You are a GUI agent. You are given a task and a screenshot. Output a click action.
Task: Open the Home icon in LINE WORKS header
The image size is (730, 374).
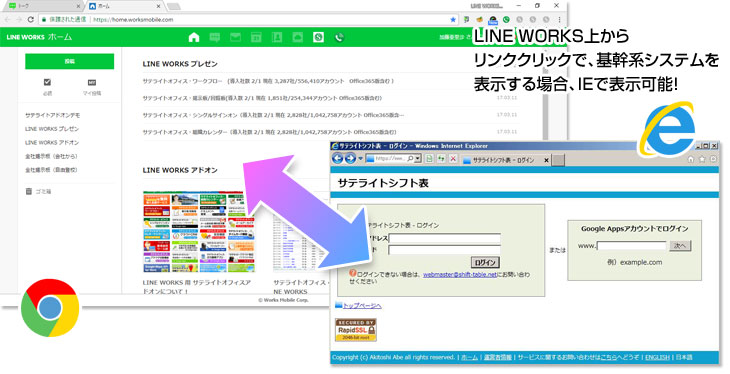point(194,37)
